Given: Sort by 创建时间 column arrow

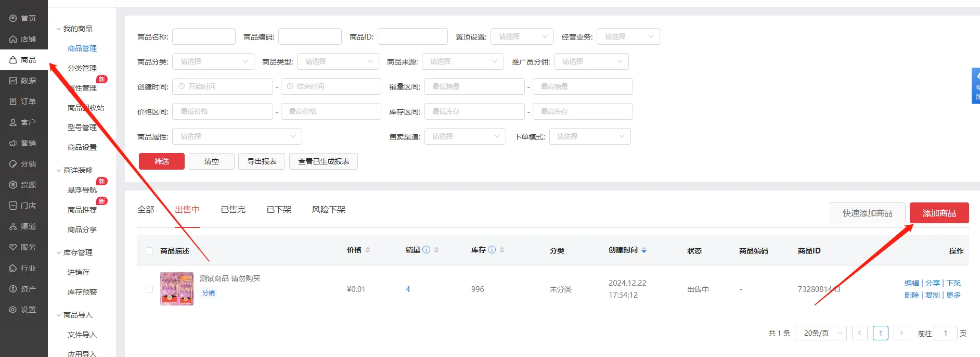Looking at the screenshot, I should click(644, 250).
